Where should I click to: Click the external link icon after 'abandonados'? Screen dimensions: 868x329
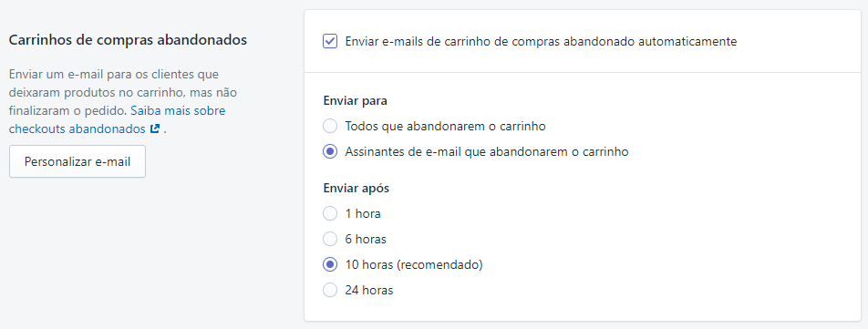pos(155,129)
